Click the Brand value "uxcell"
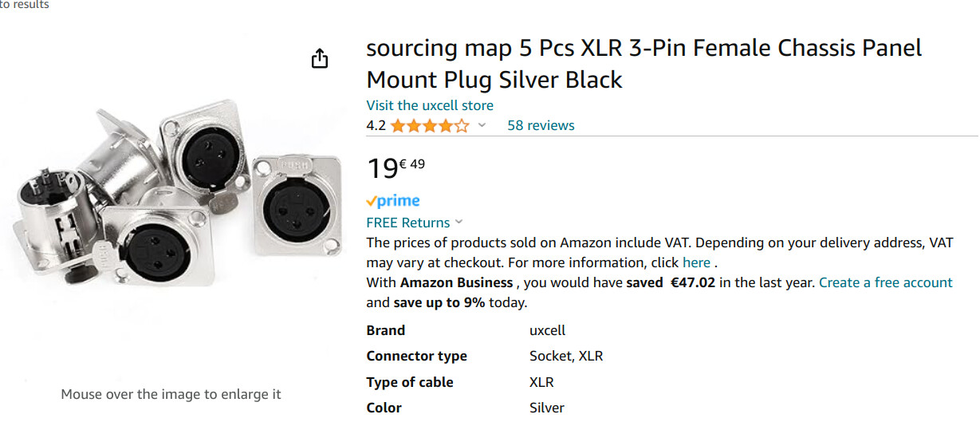 (x=547, y=330)
